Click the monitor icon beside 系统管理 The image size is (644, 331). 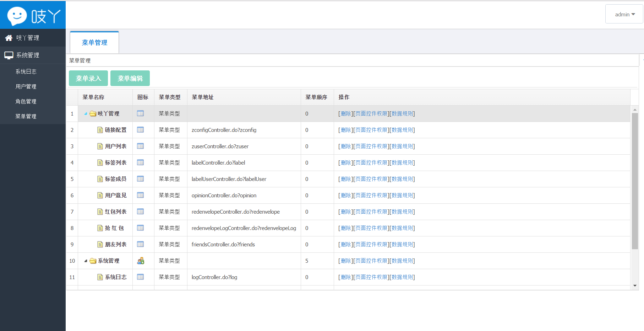[9, 55]
